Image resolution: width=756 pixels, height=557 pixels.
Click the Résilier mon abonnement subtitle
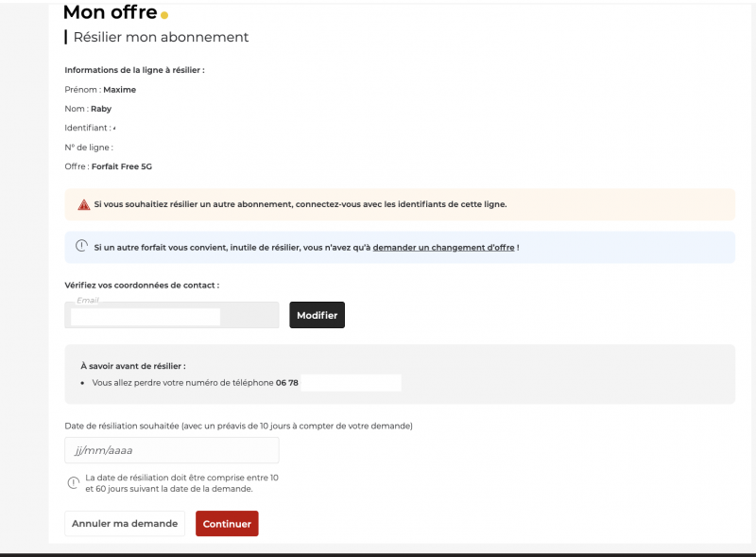[161, 38]
